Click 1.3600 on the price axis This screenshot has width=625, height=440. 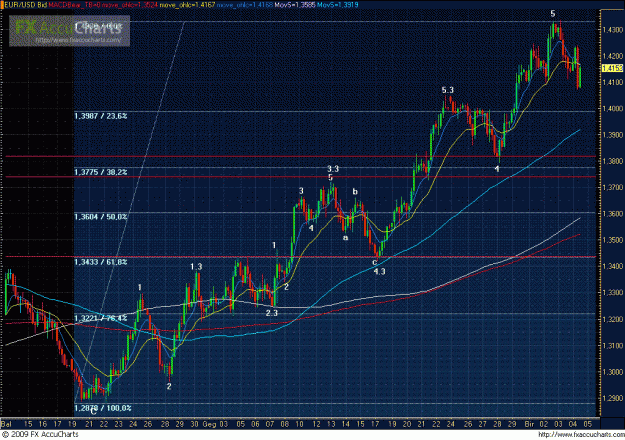(x=612, y=214)
